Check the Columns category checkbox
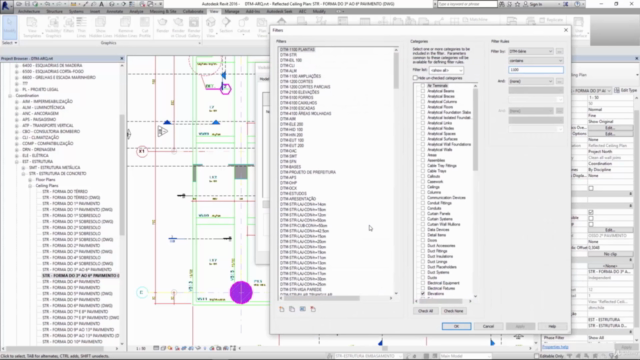 pos(423,192)
